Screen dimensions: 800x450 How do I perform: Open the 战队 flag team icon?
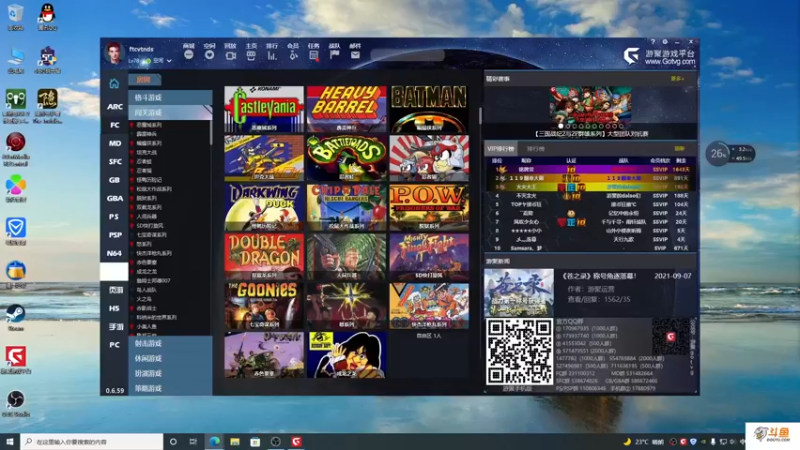335,55
